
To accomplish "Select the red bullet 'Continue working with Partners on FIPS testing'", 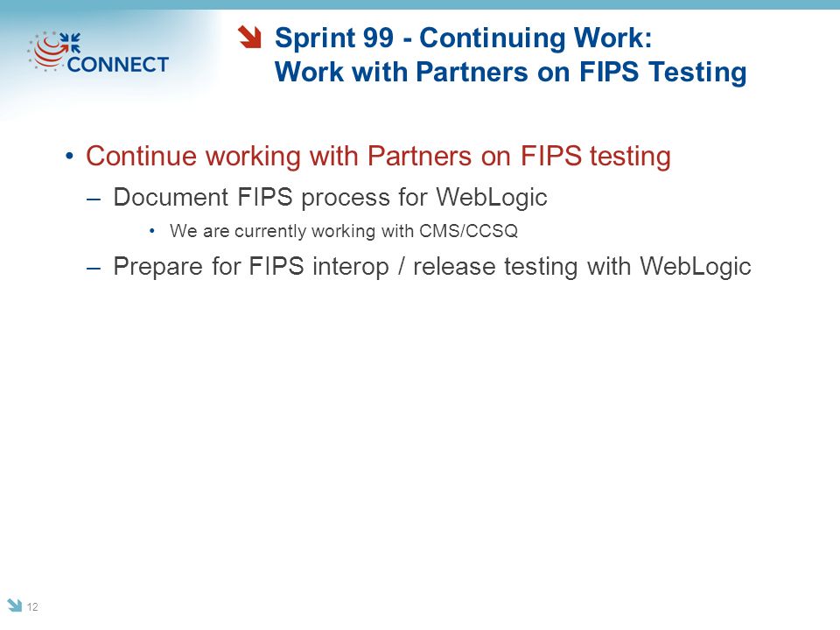I will tap(378, 157).
